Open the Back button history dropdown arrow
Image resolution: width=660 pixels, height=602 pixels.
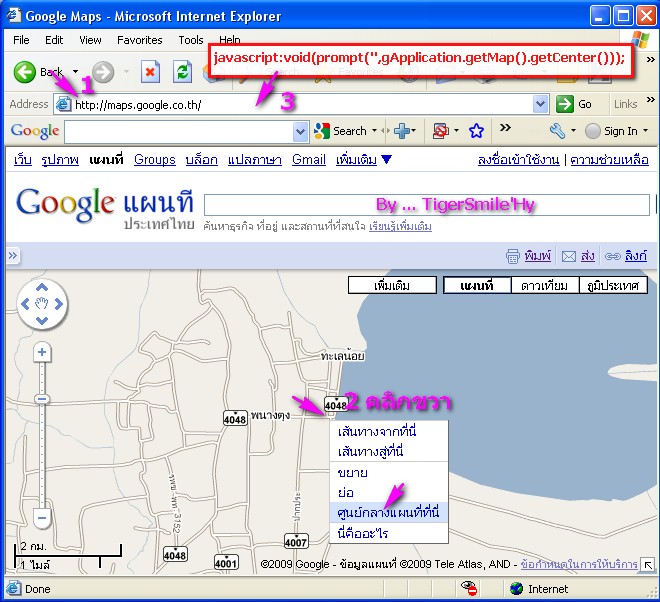(75, 72)
